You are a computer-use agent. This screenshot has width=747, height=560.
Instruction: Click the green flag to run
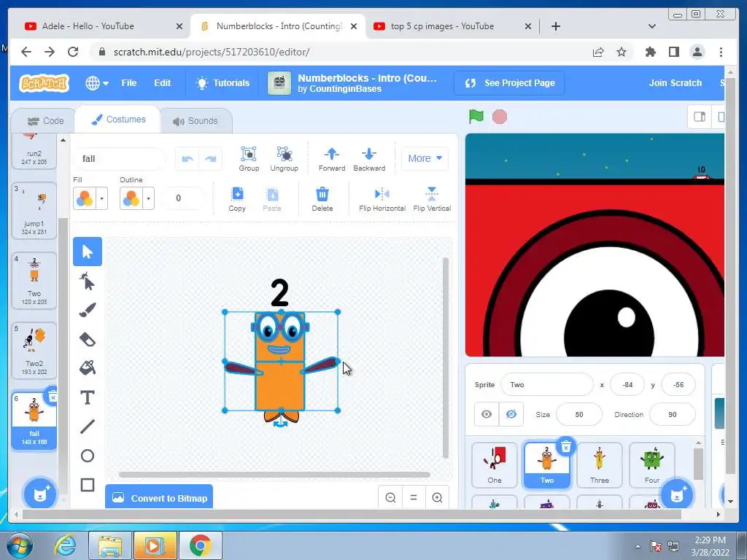[476, 117]
